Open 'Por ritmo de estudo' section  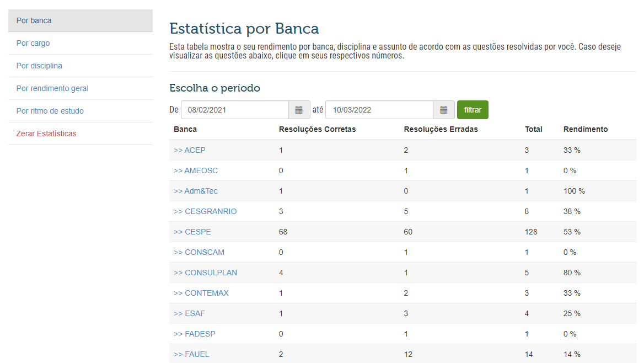click(49, 110)
